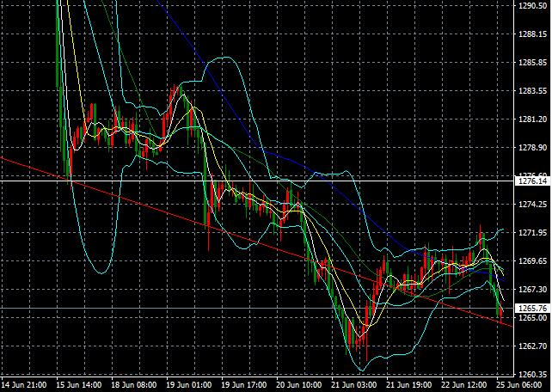Click the 1278.90 price level label

532,148
